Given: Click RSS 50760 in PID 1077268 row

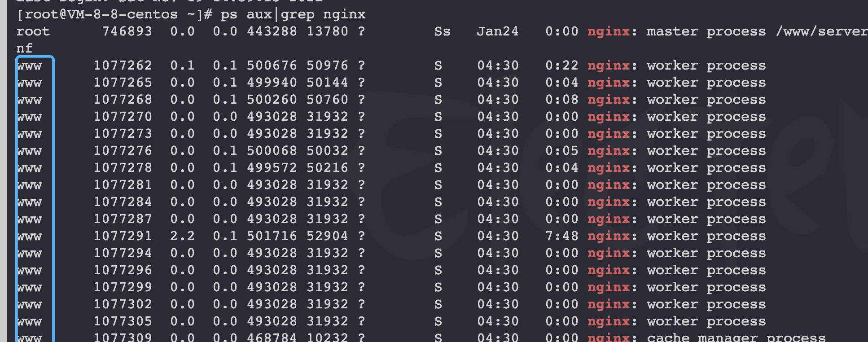Looking at the screenshot, I should (x=327, y=100).
